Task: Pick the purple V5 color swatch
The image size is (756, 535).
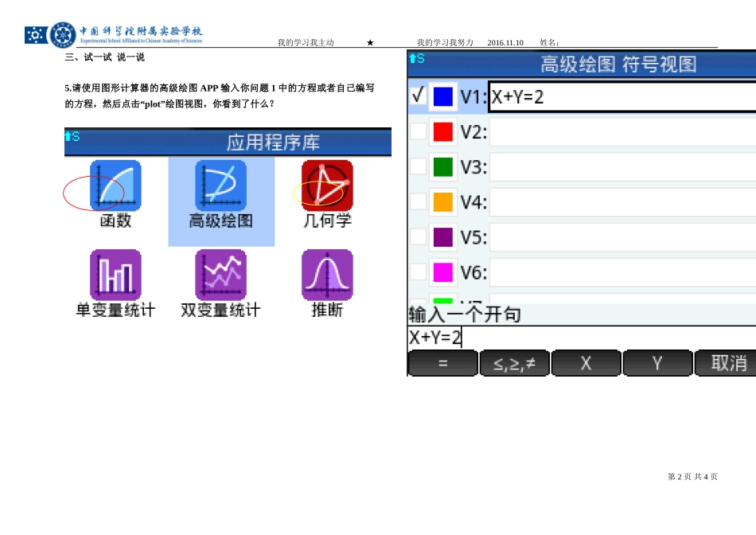Action: click(x=443, y=237)
